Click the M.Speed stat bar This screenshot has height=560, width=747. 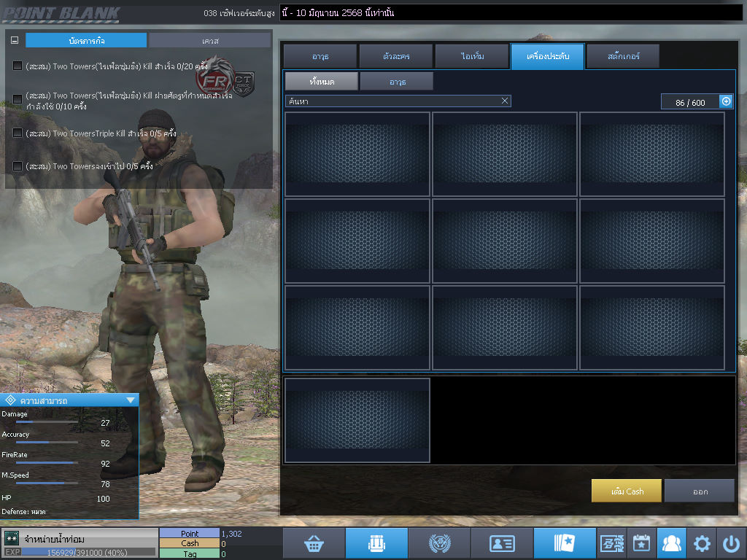[47, 483]
